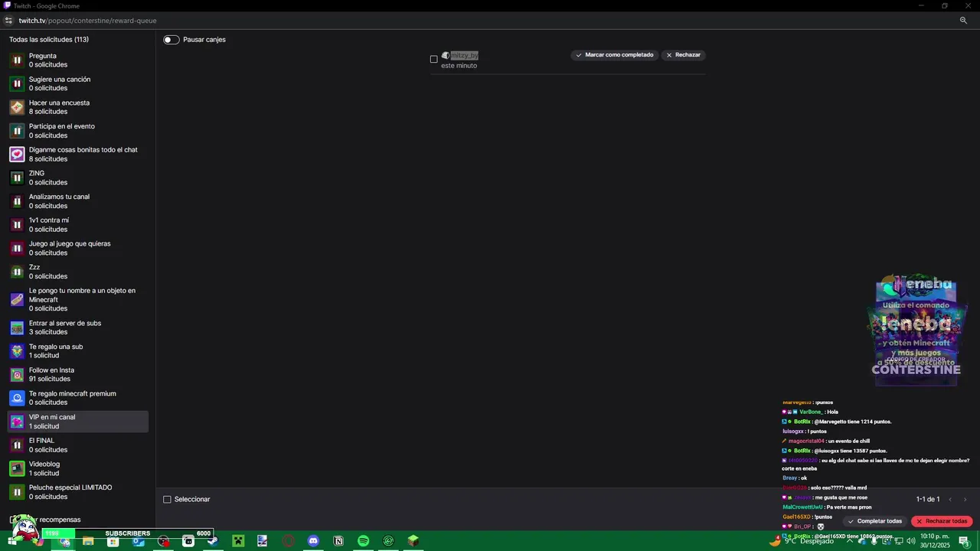Select the Participa en el evento icon
Screen dimensions: 980x551
tap(17, 131)
